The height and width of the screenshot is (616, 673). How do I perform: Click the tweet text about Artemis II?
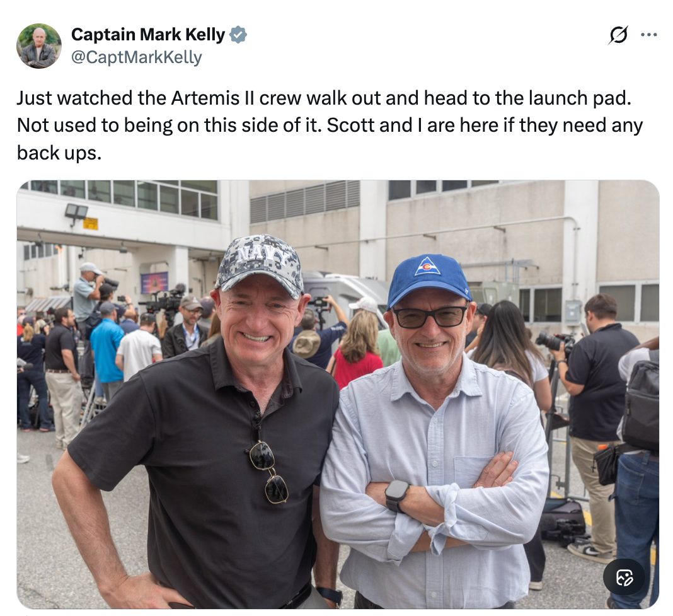[x=330, y=125]
